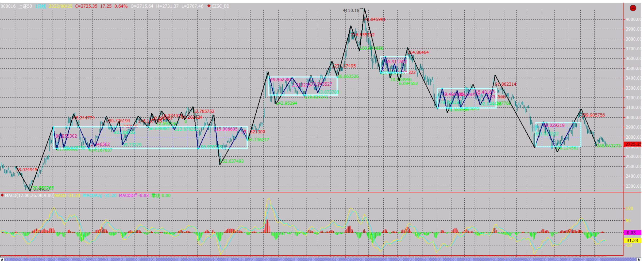Viewport: 644px width, 261px height.
Task: Select the MACD(12.00,26.00,9.00) indicator title
Action: pyautogui.click(x=29, y=196)
